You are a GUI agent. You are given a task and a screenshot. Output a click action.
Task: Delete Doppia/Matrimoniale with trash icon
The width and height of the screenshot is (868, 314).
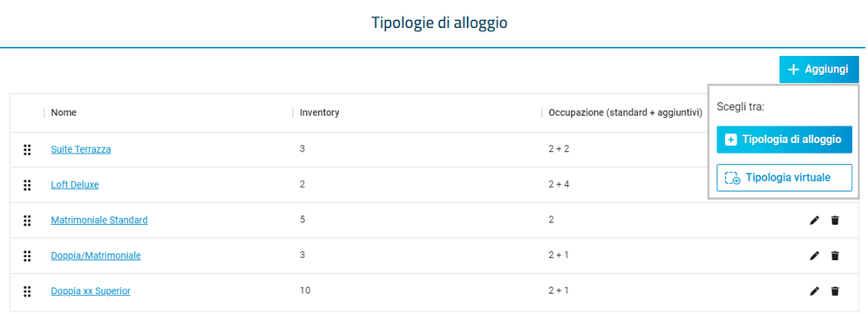click(836, 256)
